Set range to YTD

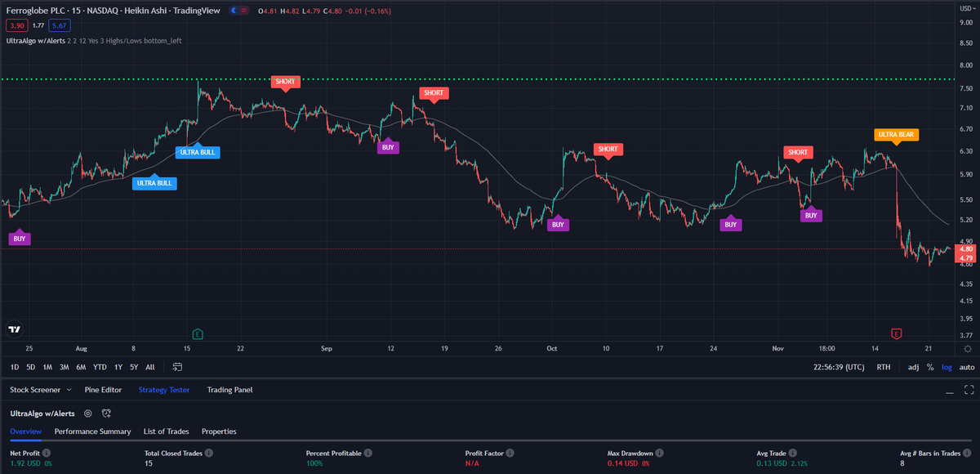[x=100, y=367]
